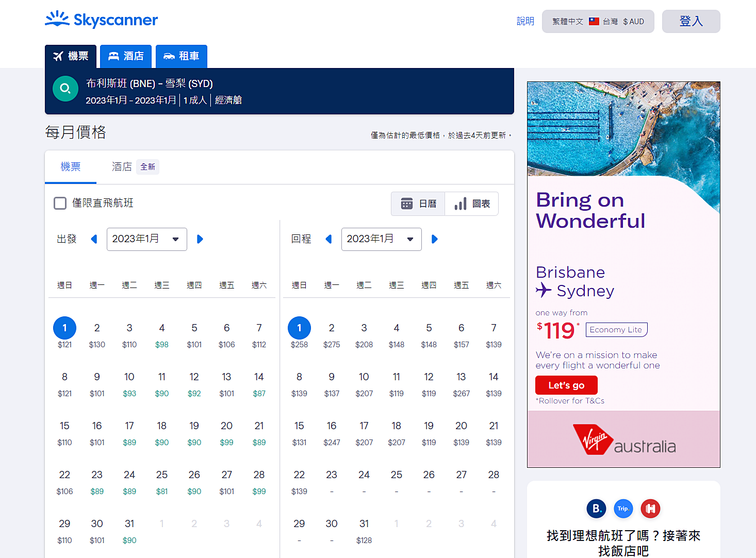Open return month dropdown 2023年1月
This screenshot has height=558, width=756.
[x=382, y=239]
